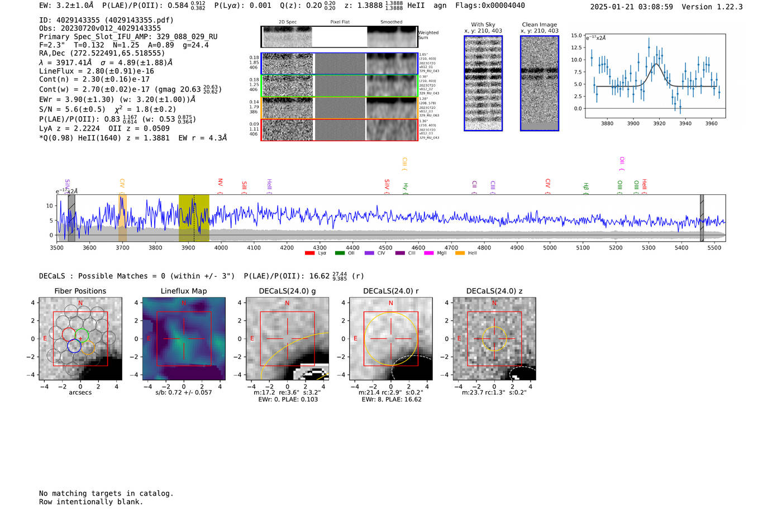Click the DECaLS(24.0) z image
The width and height of the screenshot is (782, 532).
(x=494, y=339)
